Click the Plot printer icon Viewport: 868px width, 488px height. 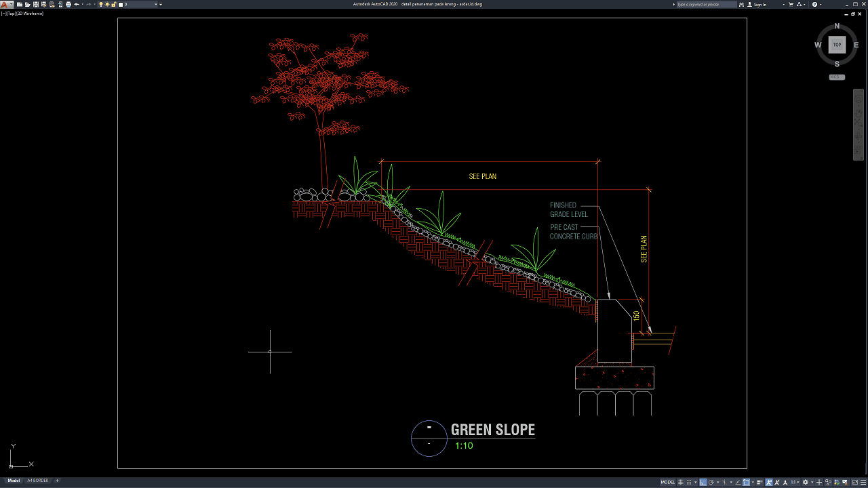[68, 4]
